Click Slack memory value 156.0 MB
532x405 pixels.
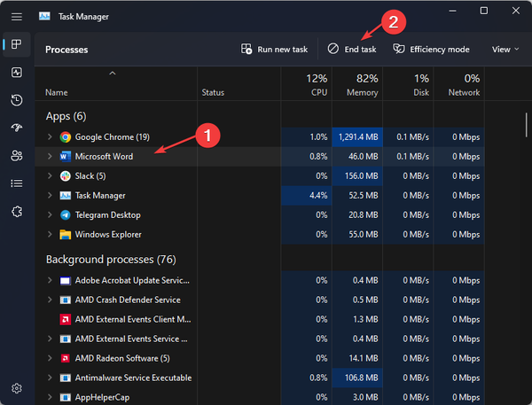362,176
